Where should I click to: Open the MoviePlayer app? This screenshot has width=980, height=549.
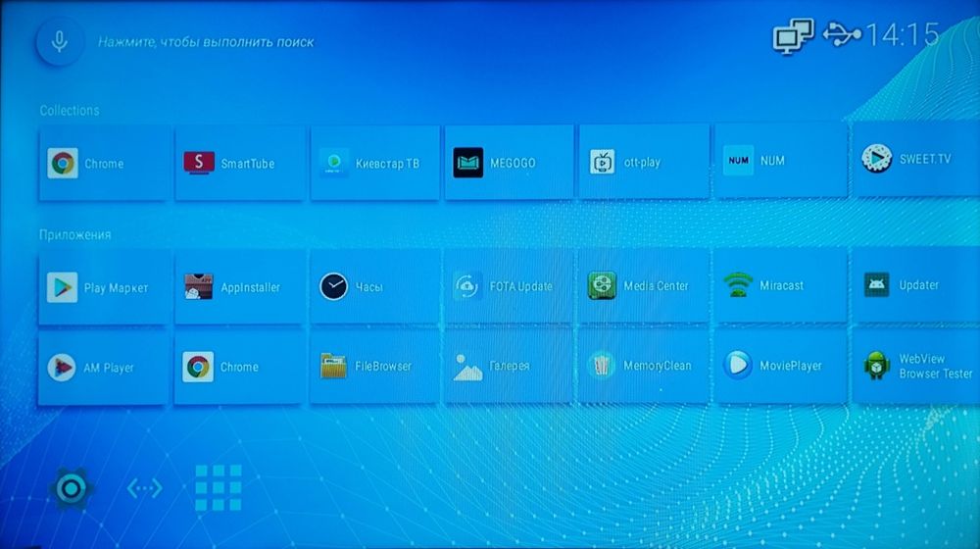(781, 365)
